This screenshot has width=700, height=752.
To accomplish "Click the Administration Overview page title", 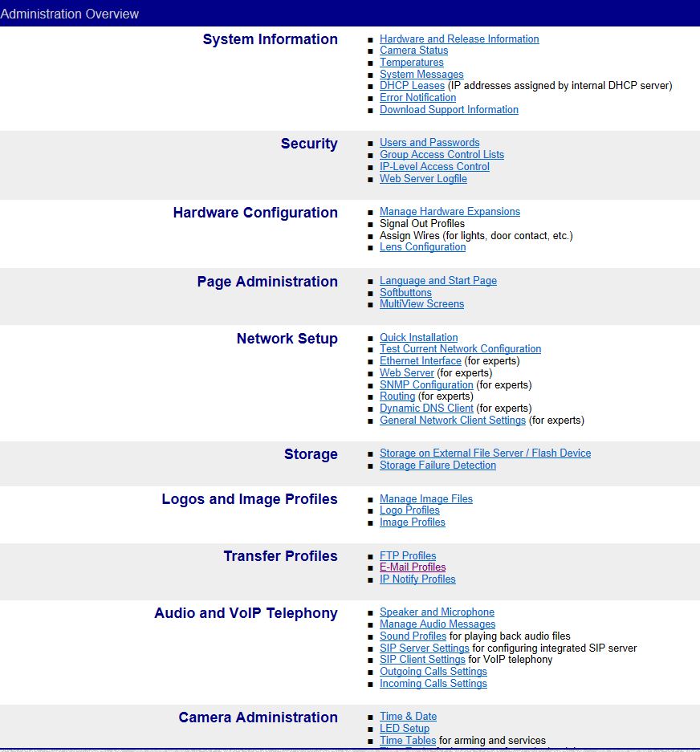I will (x=70, y=14).
